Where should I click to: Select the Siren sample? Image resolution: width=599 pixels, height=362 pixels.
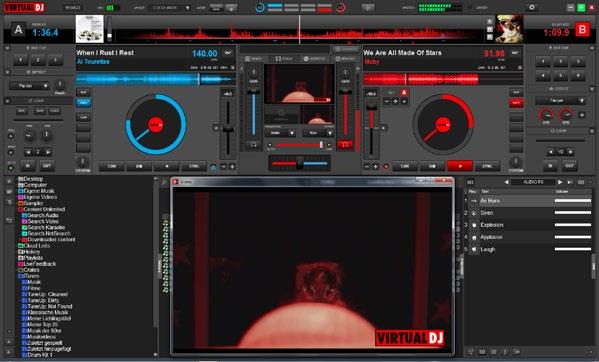[x=529, y=213]
